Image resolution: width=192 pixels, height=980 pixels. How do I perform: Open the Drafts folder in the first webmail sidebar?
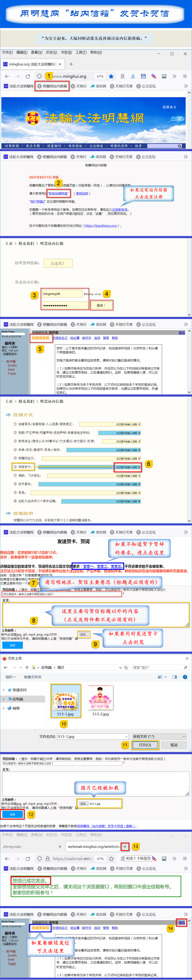(12, 366)
